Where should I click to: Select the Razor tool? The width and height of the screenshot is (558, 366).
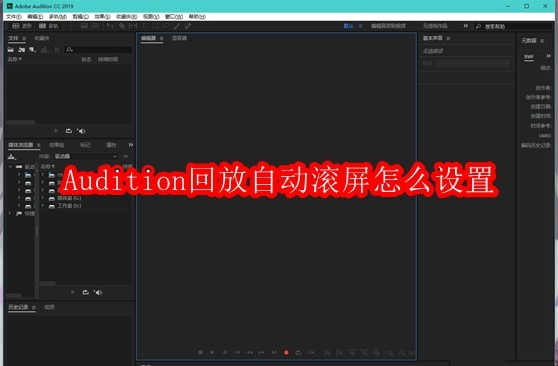[x=122, y=26]
